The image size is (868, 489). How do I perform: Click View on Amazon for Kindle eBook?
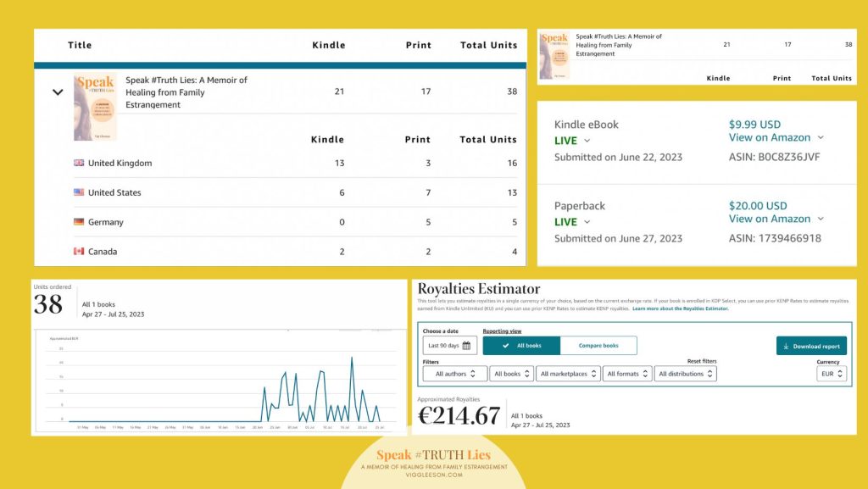click(x=770, y=138)
